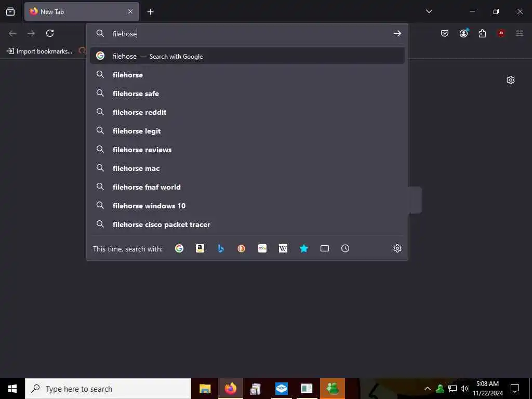The height and width of the screenshot is (399, 532).
Task: Search this time with DuckDuckGo icon
Action: coord(241,248)
